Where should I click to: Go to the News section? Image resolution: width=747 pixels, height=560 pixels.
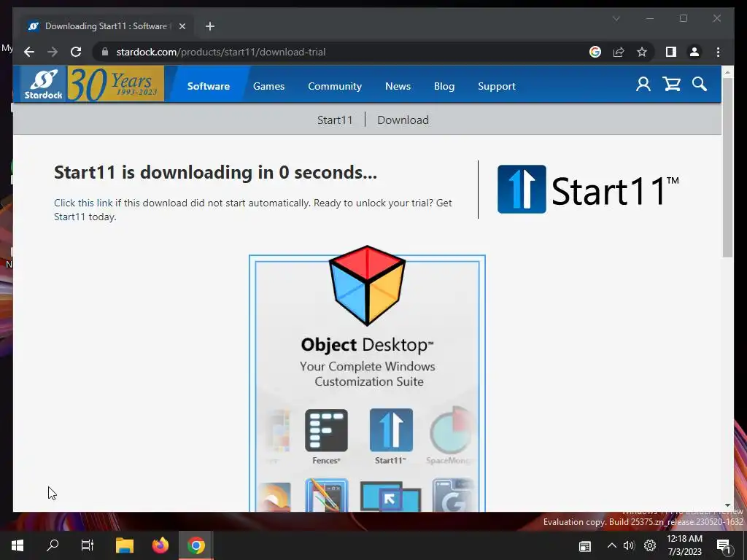pyautogui.click(x=398, y=86)
